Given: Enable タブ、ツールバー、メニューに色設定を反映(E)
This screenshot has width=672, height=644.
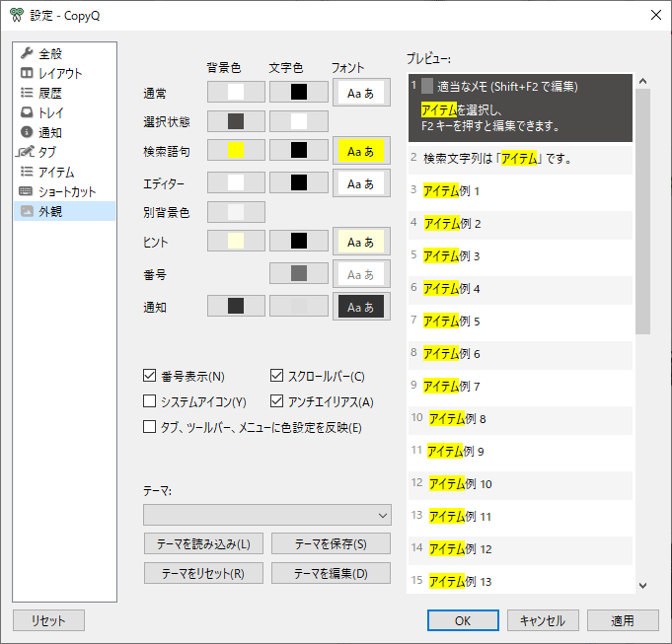Looking at the screenshot, I should (x=149, y=427).
